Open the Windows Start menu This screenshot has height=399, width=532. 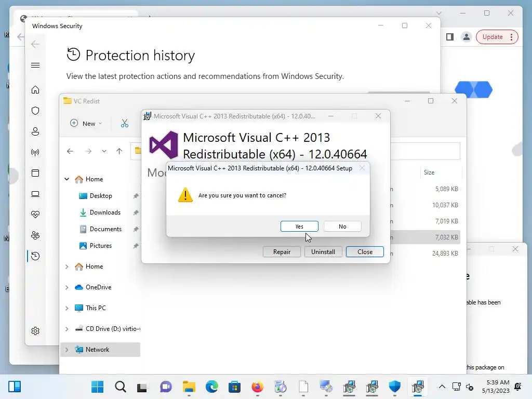tap(97, 387)
